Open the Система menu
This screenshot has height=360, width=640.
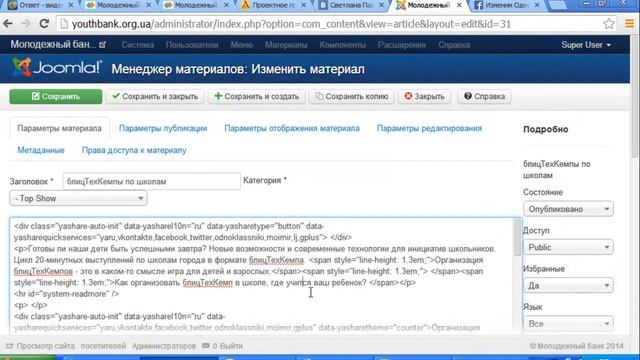(138, 45)
